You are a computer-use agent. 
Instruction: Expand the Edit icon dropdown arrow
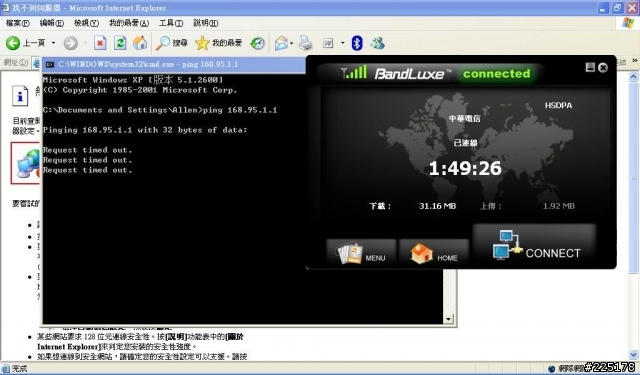coord(342,43)
